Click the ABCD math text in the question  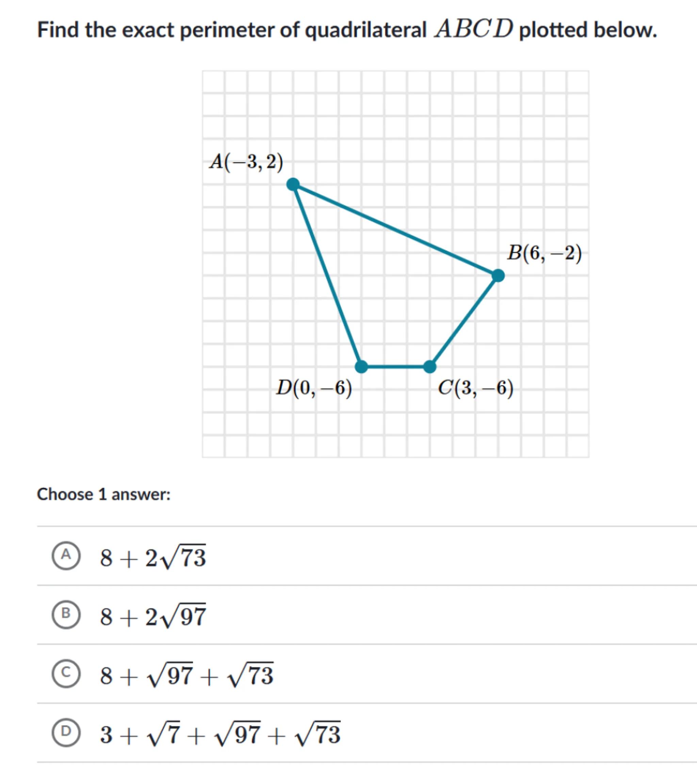pyautogui.click(x=473, y=29)
